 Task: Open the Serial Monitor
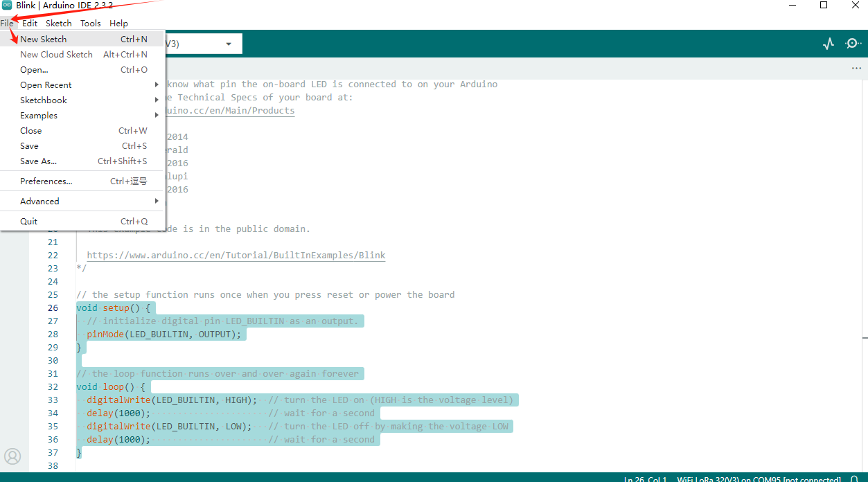[x=853, y=44]
